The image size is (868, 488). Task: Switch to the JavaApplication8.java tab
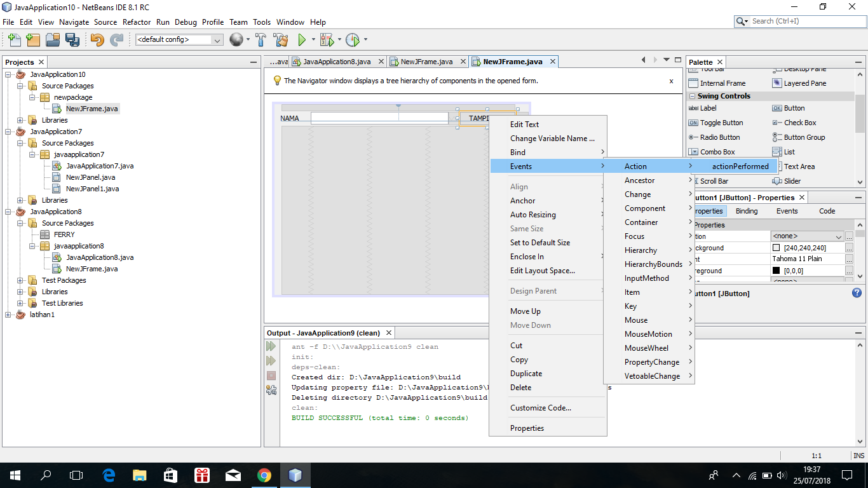click(x=337, y=62)
